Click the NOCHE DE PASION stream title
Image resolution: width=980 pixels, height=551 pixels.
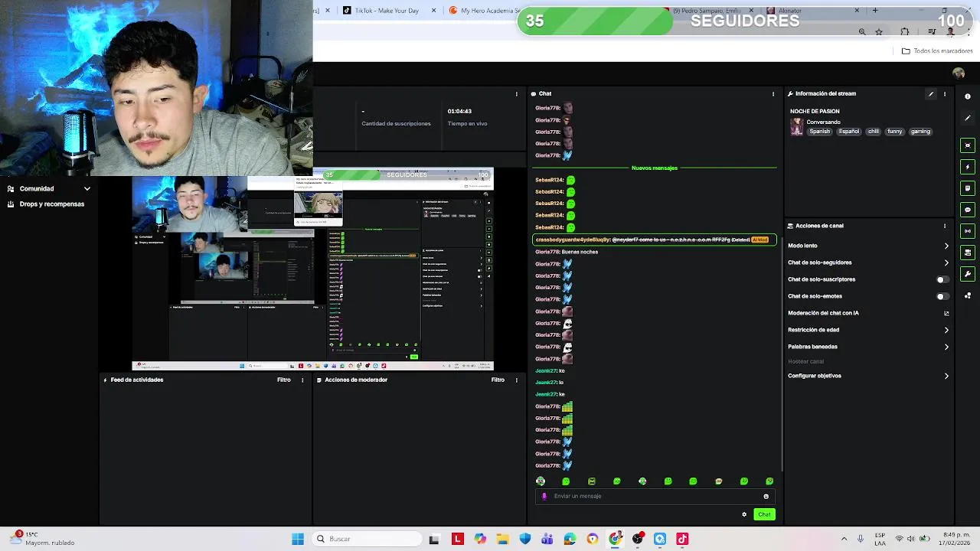click(815, 112)
